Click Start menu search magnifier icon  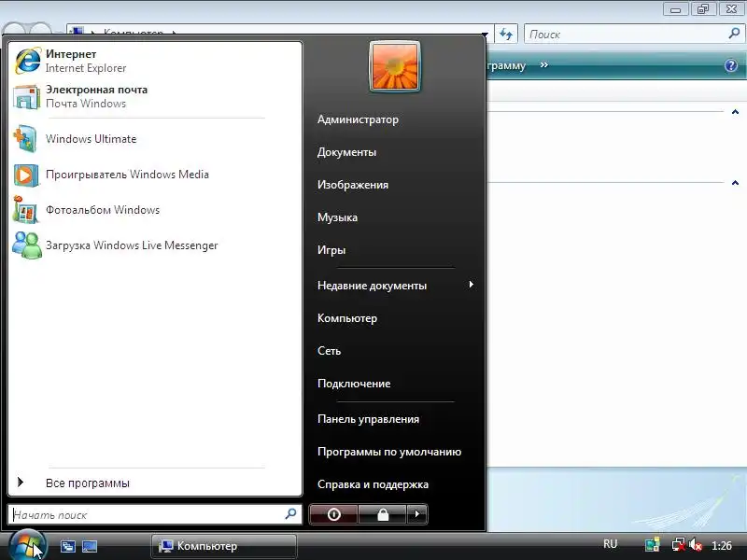(x=290, y=514)
